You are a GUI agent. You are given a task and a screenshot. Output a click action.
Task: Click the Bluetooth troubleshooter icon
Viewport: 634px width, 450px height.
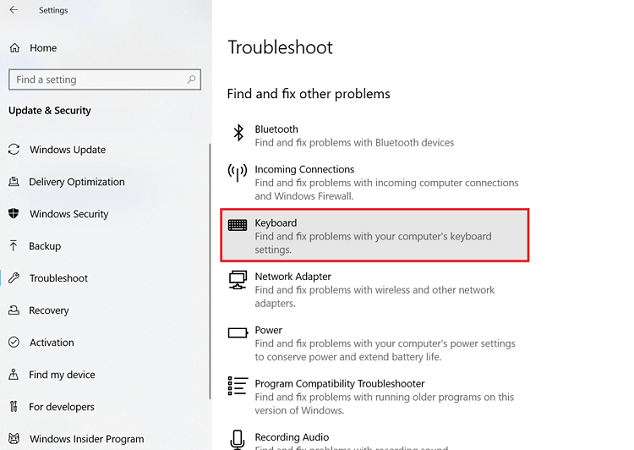click(238, 133)
